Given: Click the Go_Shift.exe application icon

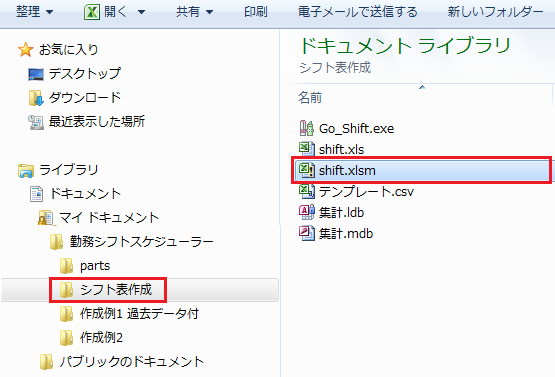Looking at the screenshot, I should [x=307, y=128].
